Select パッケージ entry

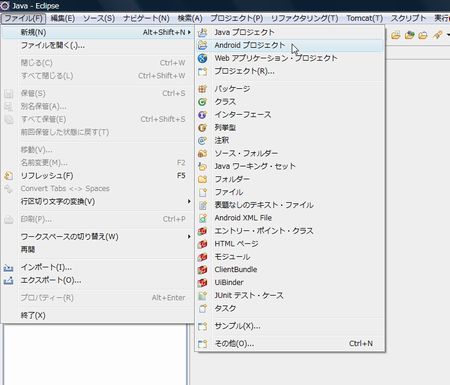pos(290,89)
